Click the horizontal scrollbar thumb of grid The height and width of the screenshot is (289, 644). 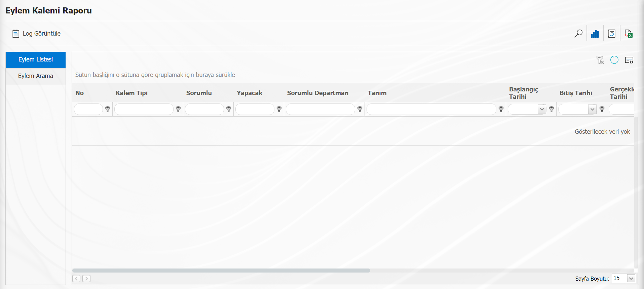pyautogui.click(x=221, y=271)
